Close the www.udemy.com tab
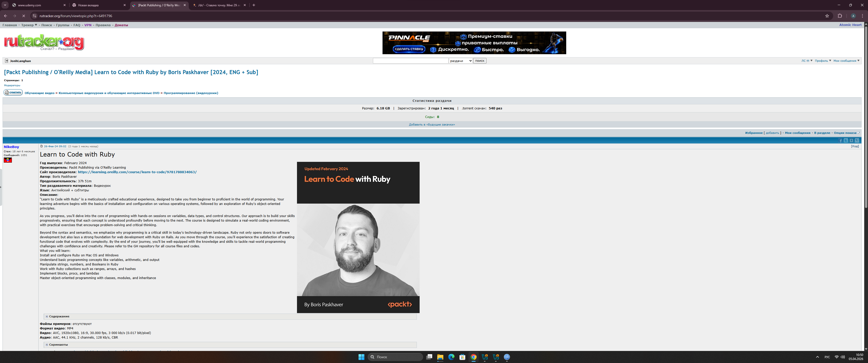This screenshot has height=363, width=868. click(64, 5)
